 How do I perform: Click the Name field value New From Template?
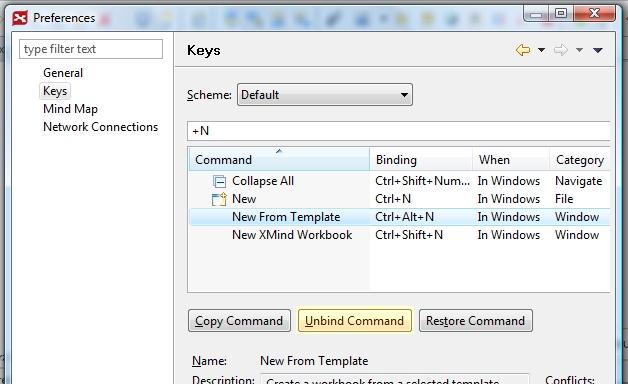(x=314, y=361)
